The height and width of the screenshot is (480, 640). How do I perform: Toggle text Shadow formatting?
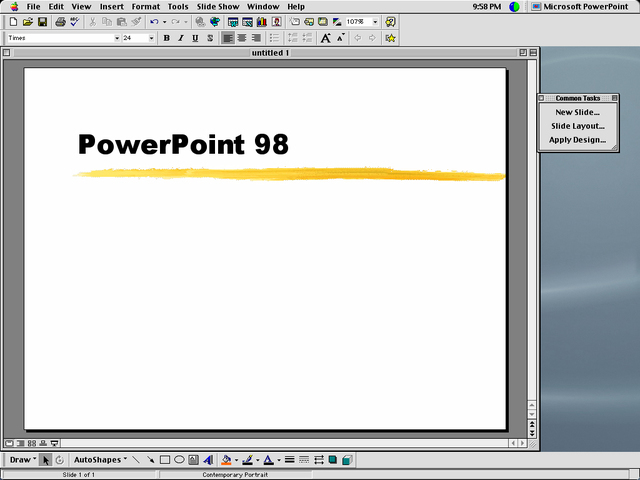[210, 38]
